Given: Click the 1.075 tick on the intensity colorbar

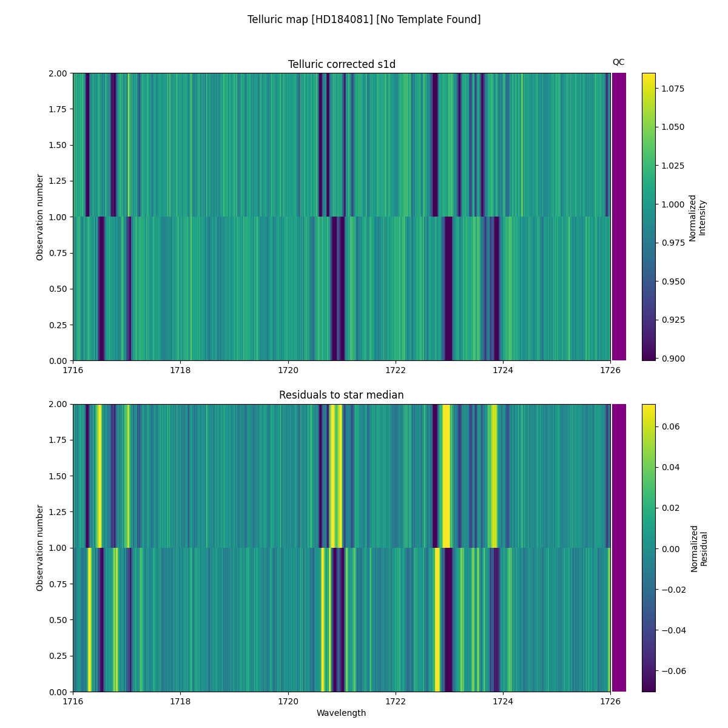Looking at the screenshot, I should coord(674,89).
